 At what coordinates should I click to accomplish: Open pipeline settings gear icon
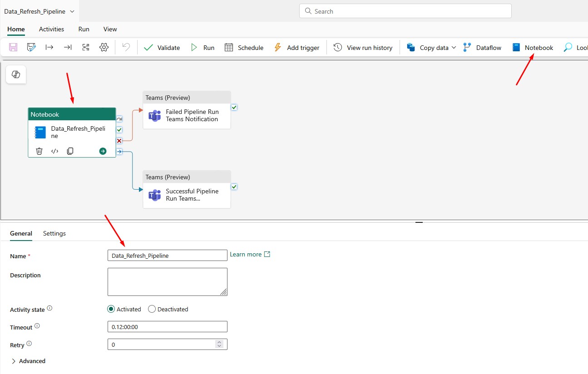(104, 47)
